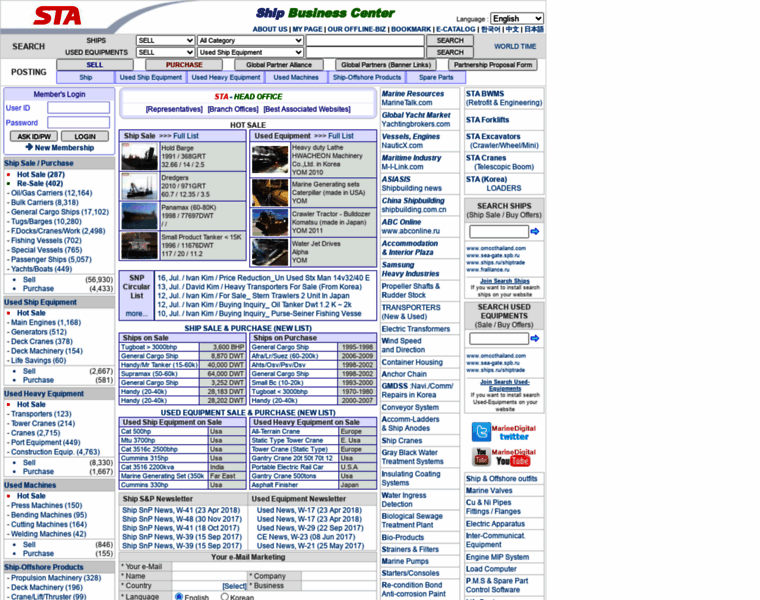Open the Ship-Offshore Products posting sub-tab

coord(367,77)
